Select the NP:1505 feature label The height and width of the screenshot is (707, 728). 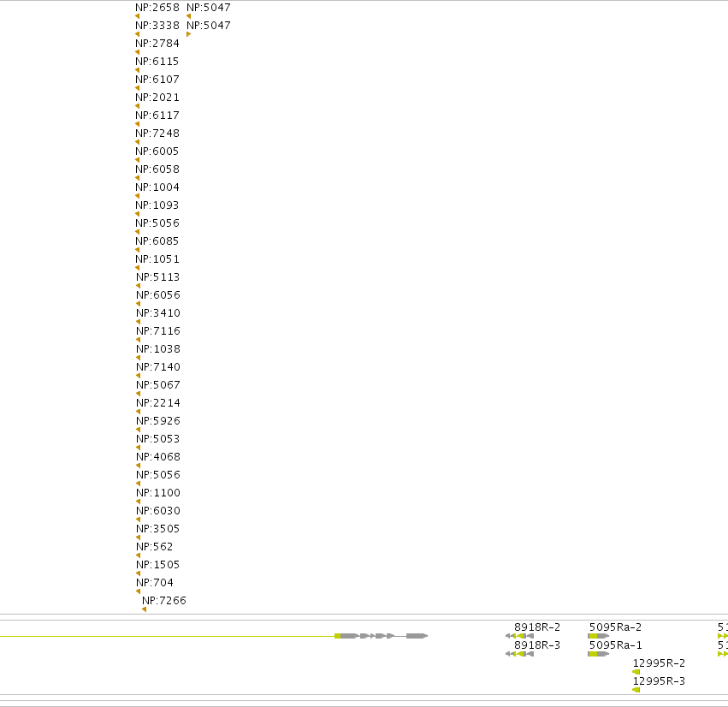tap(158, 564)
